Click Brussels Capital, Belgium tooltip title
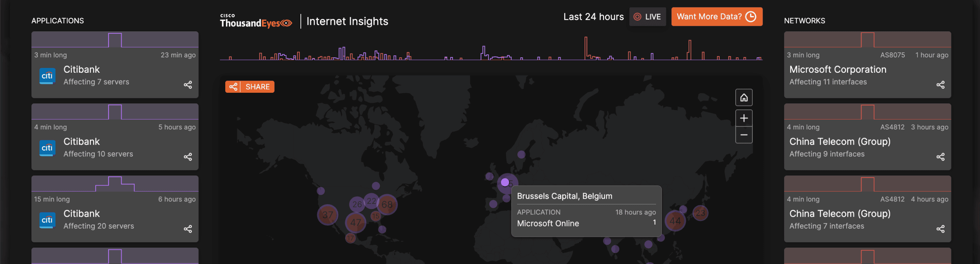Screen dimensions: 980x264 pos(565,196)
